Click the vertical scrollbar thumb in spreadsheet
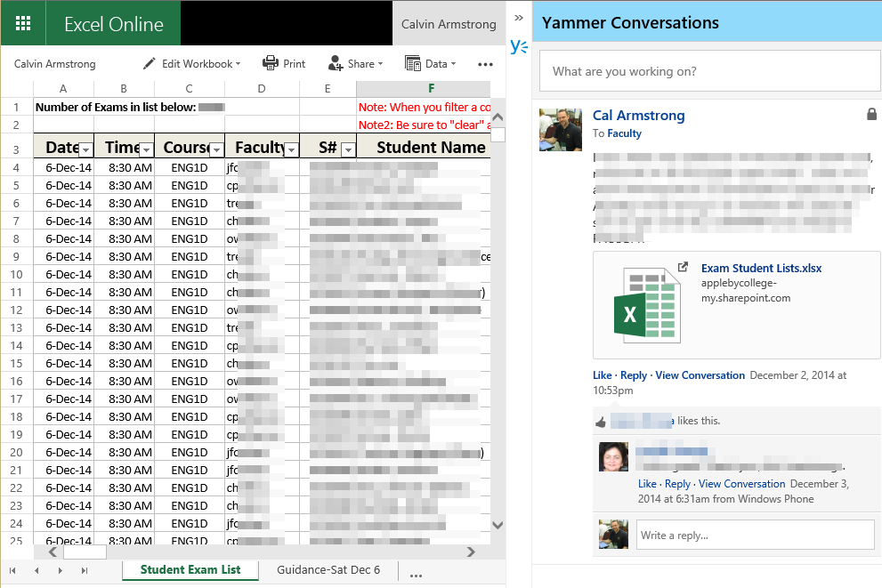Viewport: 882px width, 588px height. pyautogui.click(x=498, y=134)
